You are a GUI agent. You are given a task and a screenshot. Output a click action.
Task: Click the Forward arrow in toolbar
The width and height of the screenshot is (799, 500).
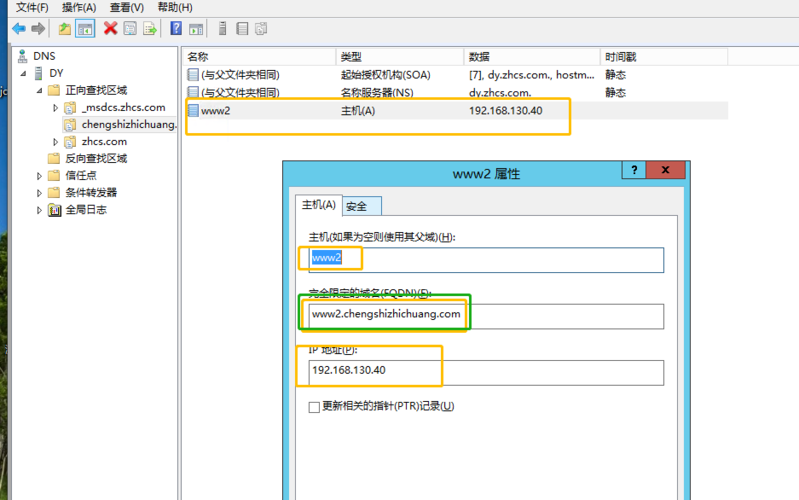tap(38, 28)
